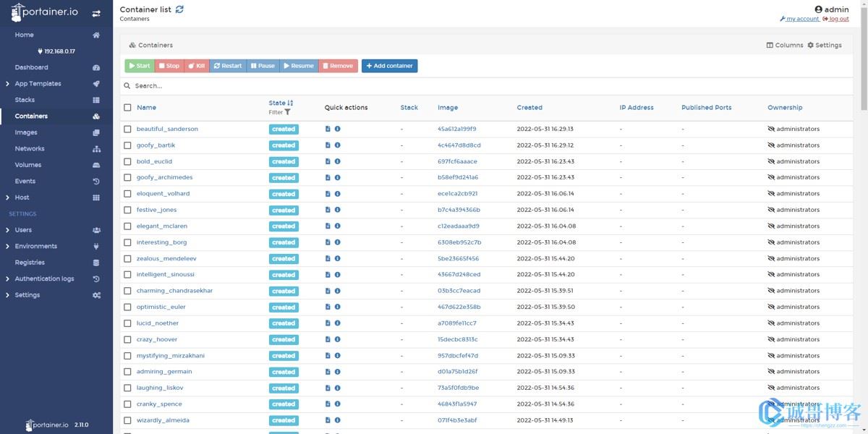Go to Volumes in sidebar menu

27,165
